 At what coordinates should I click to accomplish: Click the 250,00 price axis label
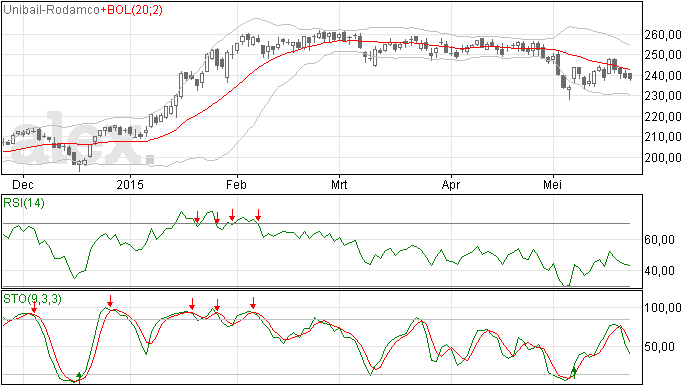pyautogui.click(x=663, y=55)
